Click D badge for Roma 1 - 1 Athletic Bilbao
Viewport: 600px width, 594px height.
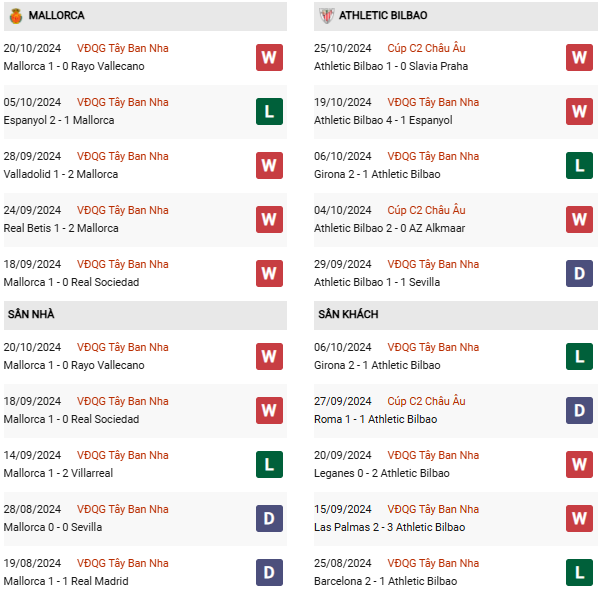click(579, 410)
